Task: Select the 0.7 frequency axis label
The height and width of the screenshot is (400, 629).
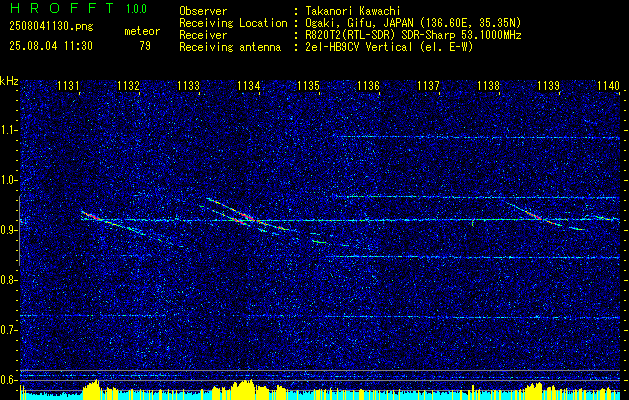Action: click(x=9, y=330)
